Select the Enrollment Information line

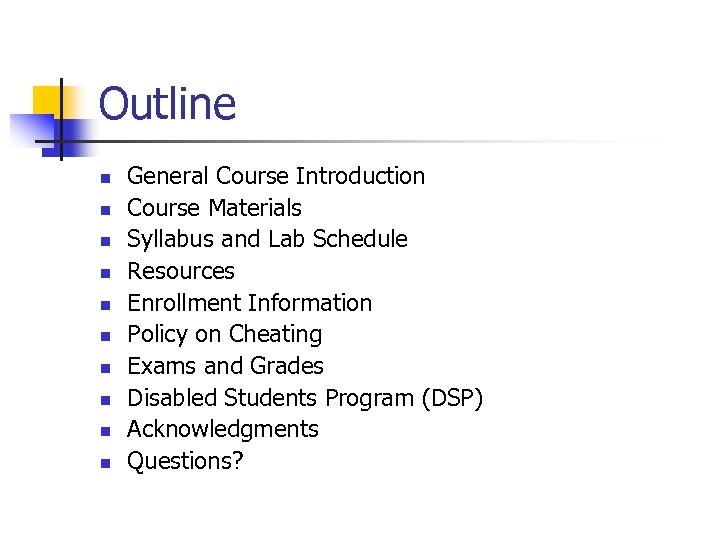pos(249,303)
